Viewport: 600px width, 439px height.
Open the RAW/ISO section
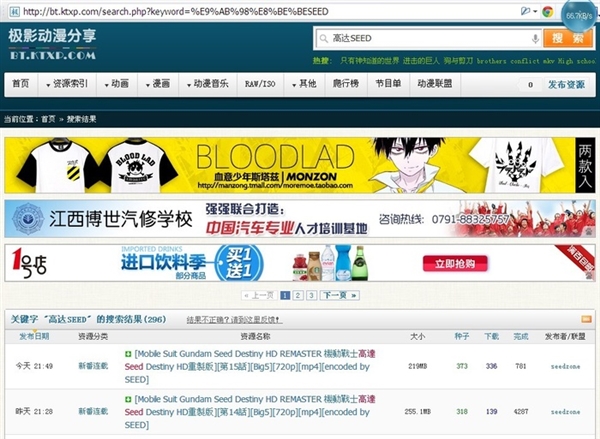pyautogui.click(x=260, y=84)
